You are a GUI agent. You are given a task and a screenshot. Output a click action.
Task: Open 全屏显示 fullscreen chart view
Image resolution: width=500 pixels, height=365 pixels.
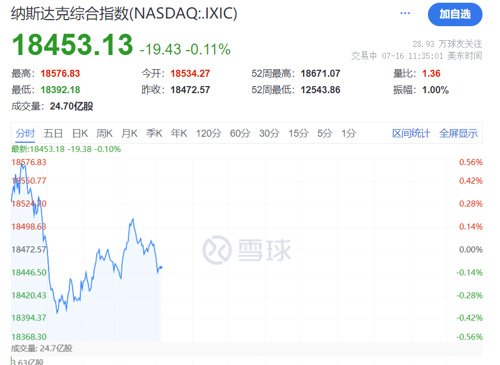(458, 133)
